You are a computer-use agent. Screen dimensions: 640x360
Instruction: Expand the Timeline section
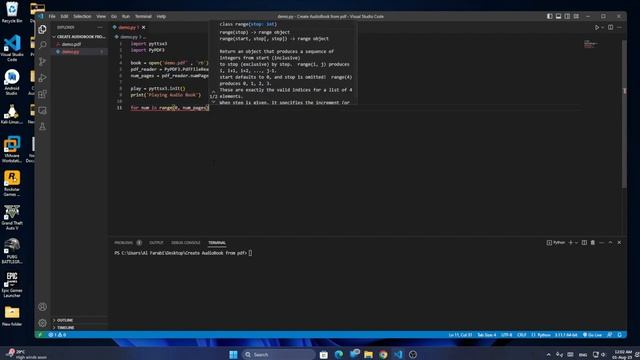(80, 328)
